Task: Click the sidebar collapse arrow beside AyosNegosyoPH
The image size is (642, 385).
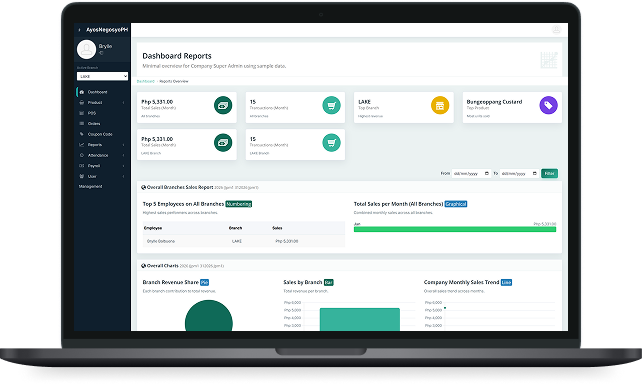Action: 79,30
